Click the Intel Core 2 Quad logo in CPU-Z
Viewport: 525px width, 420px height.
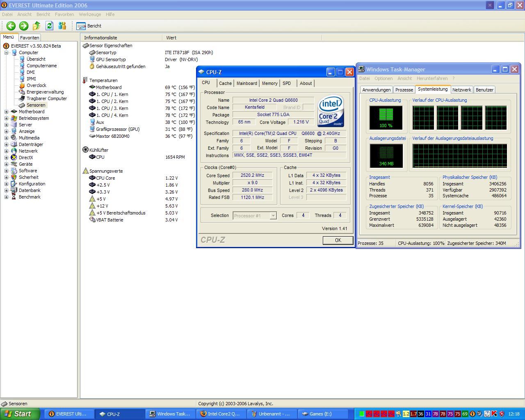pos(331,111)
